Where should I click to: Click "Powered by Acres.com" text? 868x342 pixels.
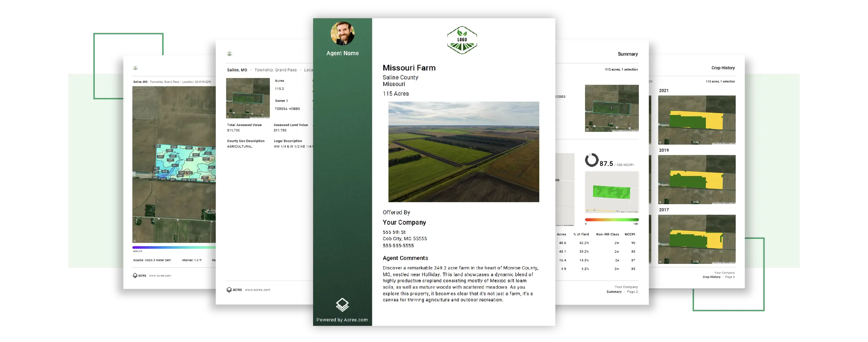(342, 320)
